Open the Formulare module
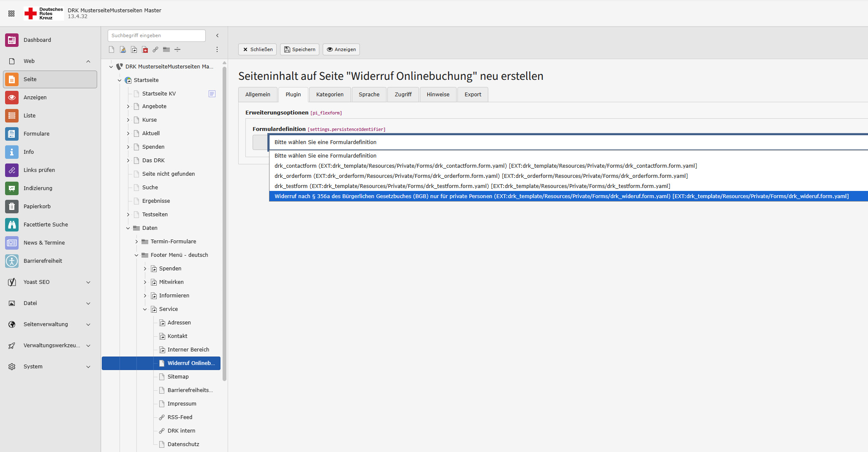 (x=50, y=134)
